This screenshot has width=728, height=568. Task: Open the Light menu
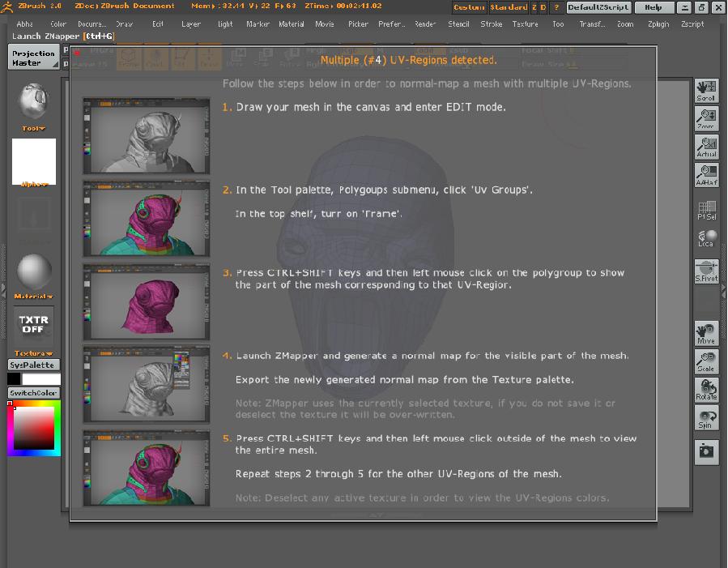click(225, 24)
